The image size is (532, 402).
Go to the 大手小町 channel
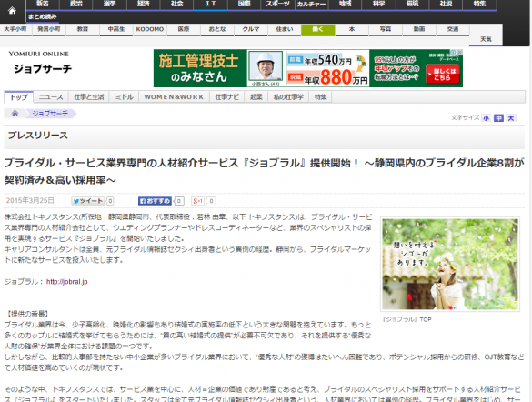[x=15, y=29]
